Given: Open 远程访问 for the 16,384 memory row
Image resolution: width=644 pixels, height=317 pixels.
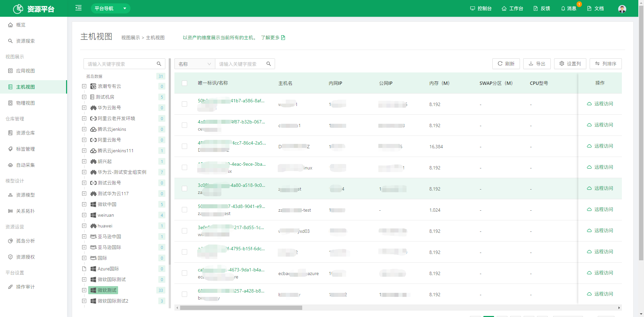Looking at the screenshot, I should pos(600,146).
